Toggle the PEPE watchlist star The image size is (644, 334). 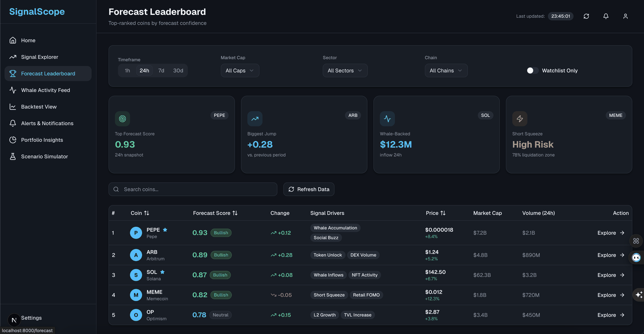coord(165,230)
